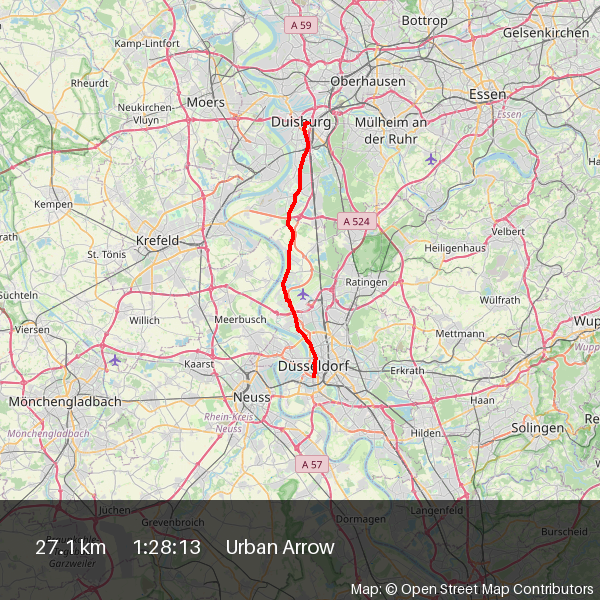The height and width of the screenshot is (600, 600).
Task: Click the Oberhausen city label
Action: [x=368, y=81]
